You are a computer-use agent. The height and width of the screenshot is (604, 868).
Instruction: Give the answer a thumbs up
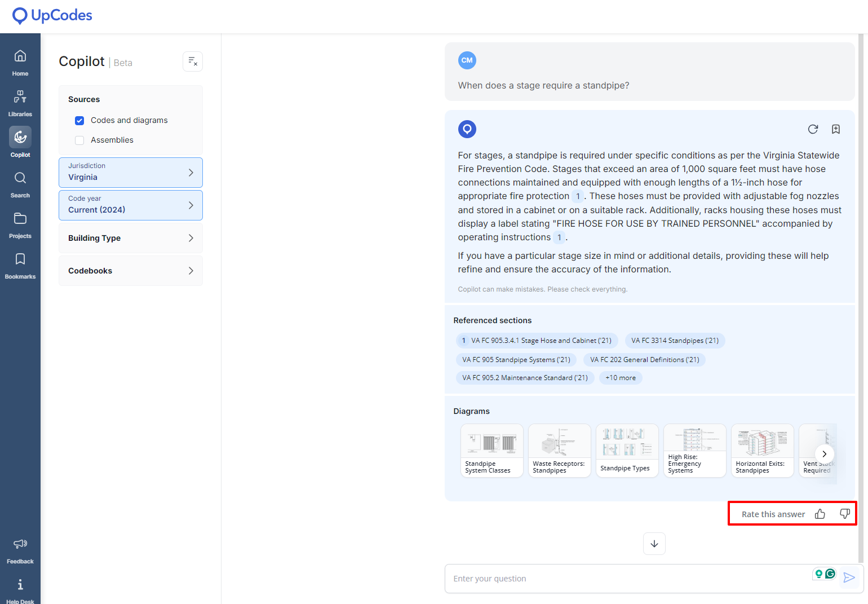(x=820, y=514)
